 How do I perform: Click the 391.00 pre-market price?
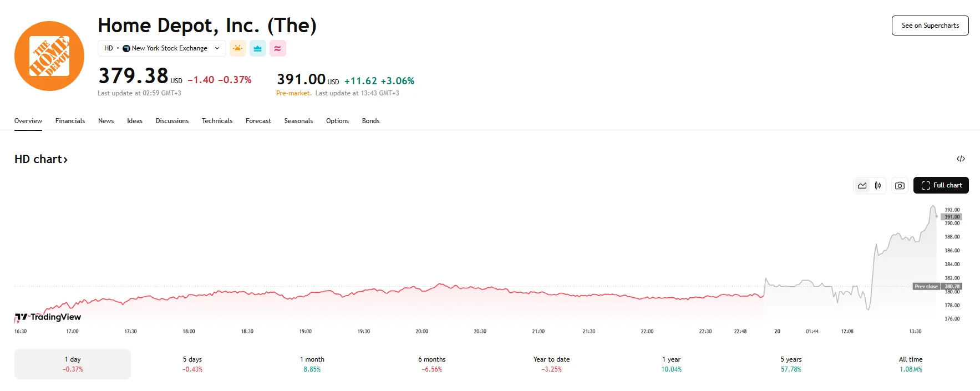[301, 80]
